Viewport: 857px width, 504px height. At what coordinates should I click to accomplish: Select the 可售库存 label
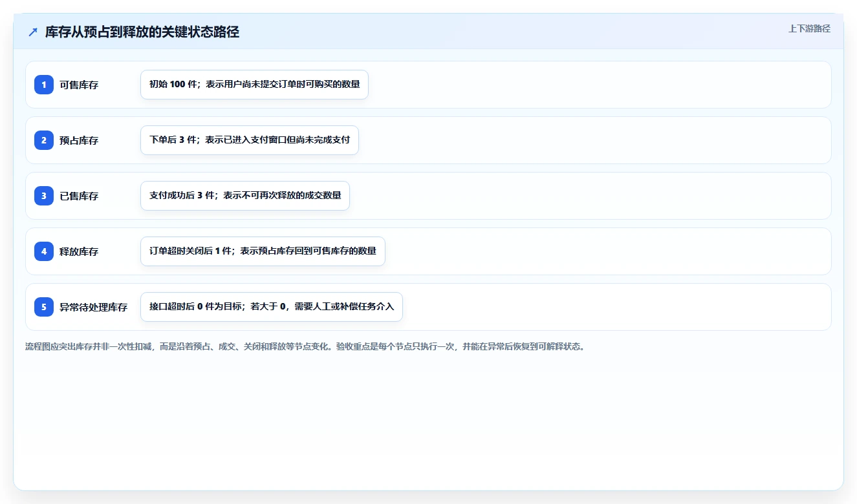(79, 85)
